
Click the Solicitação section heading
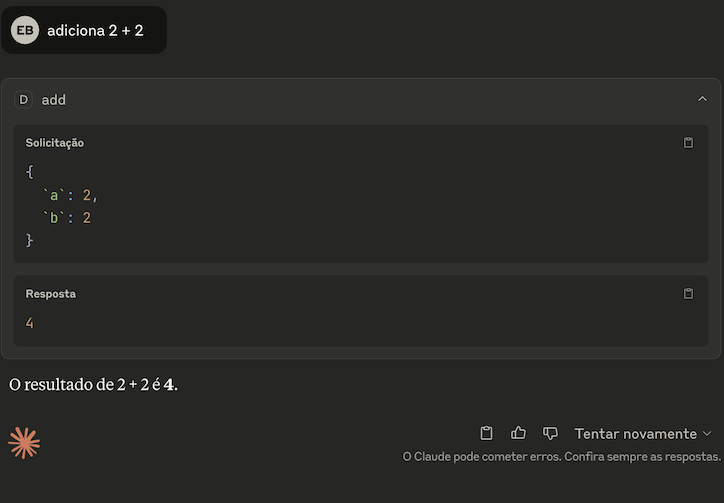54,143
